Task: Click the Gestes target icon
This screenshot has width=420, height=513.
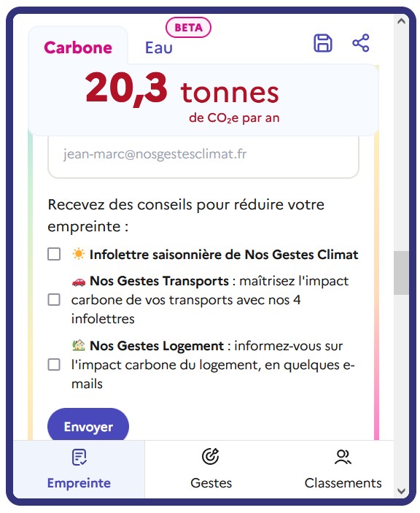Action: pyautogui.click(x=211, y=456)
